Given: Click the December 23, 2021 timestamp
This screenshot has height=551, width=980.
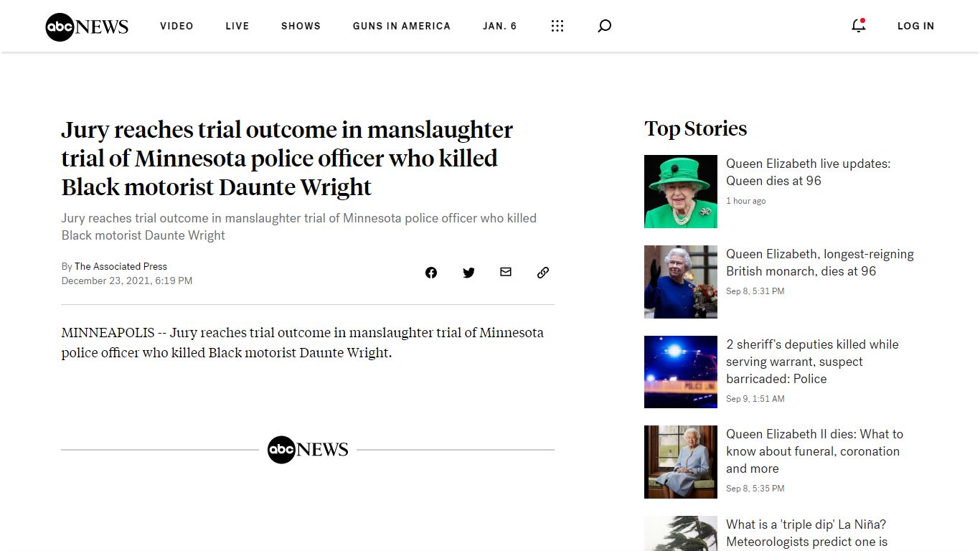Looking at the screenshot, I should tap(127, 281).
